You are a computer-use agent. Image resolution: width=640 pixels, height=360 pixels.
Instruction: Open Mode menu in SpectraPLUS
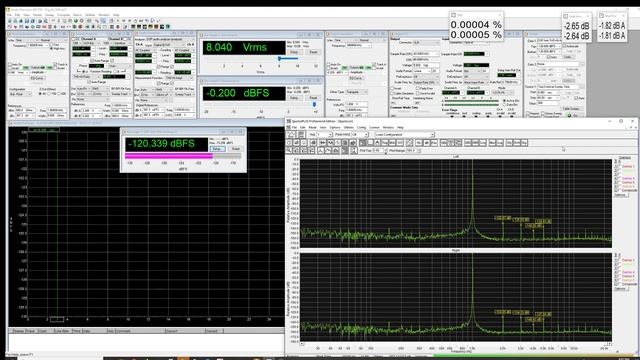pyautogui.click(x=312, y=128)
